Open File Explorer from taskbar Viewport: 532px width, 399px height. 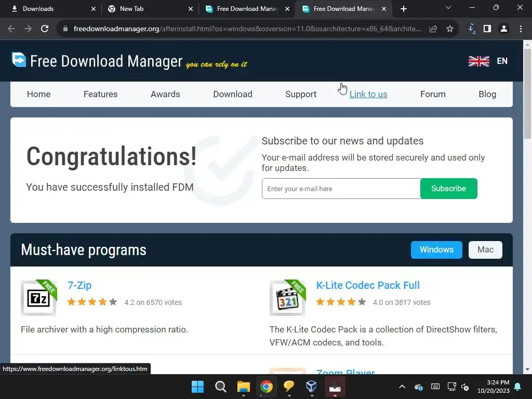243,387
